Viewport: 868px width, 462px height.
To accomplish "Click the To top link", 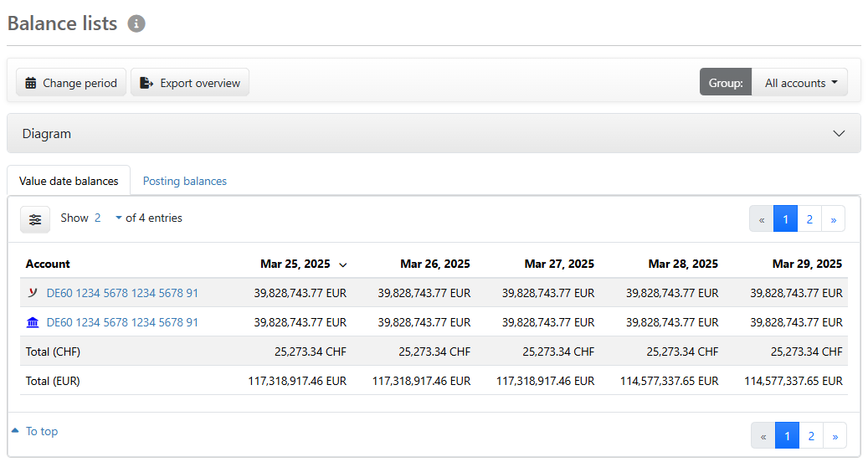I will [x=41, y=431].
